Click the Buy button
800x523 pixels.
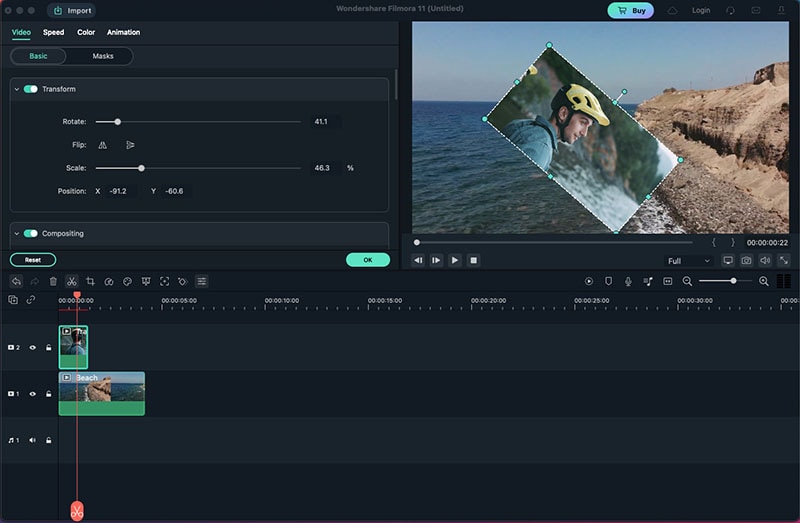pyautogui.click(x=631, y=10)
